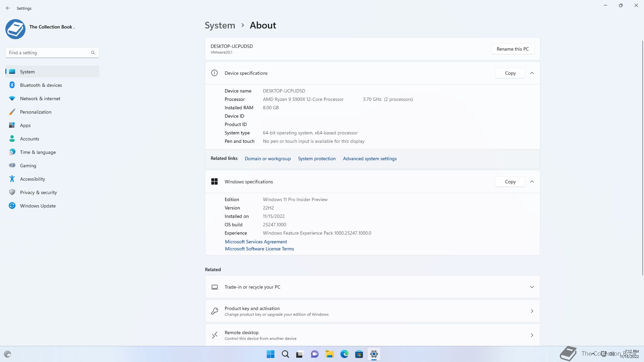Open taskbar Search
644x362 pixels.
click(285, 354)
